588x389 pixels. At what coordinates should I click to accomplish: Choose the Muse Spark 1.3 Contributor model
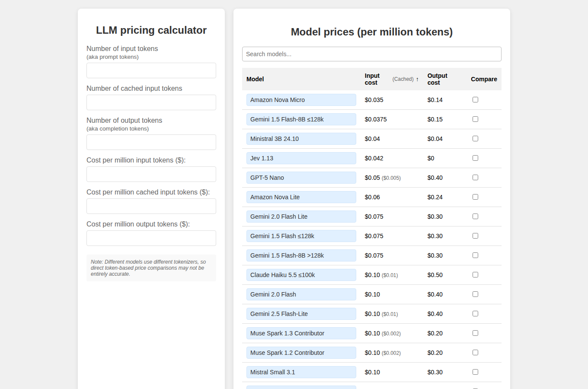pos(301,333)
